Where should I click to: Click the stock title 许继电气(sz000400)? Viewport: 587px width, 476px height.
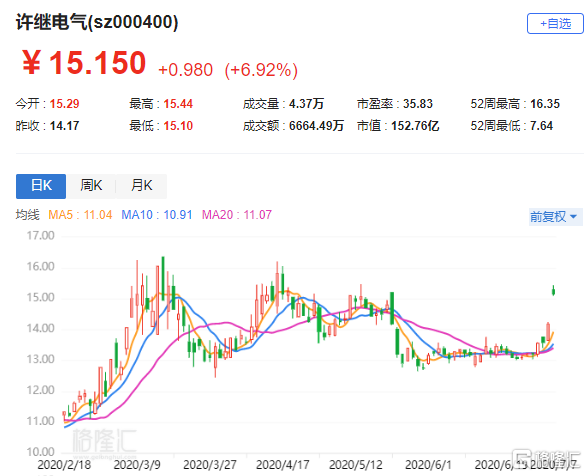click(x=97, y=22)
